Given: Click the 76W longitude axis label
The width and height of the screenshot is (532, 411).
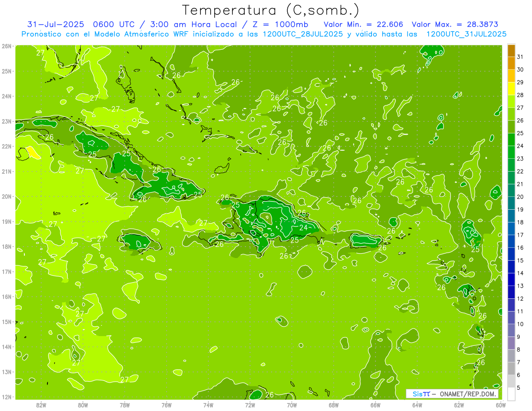Looking at the screenshot, I should coord(167,405).
